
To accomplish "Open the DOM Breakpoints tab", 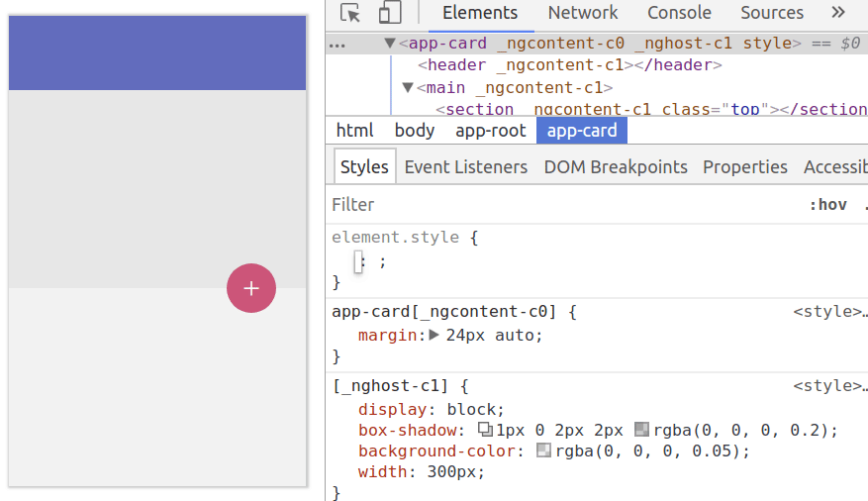I will pyautogui.click(x=616, y=166).
